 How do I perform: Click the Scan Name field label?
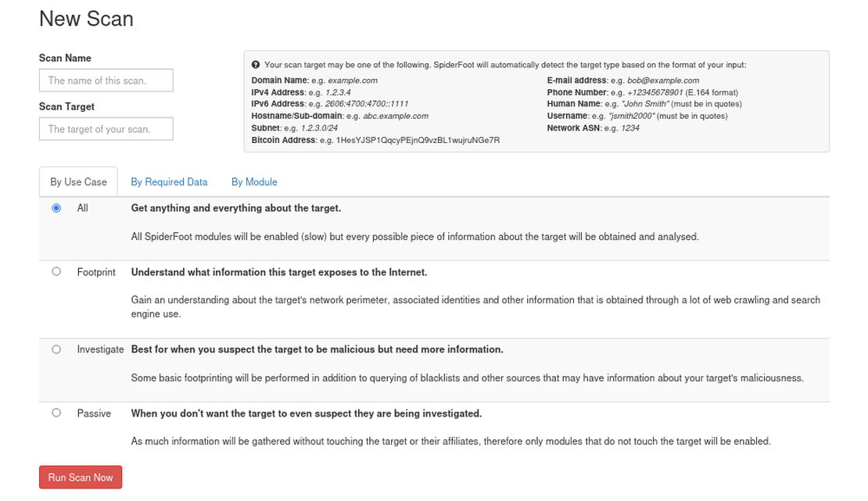click(65, 58)
